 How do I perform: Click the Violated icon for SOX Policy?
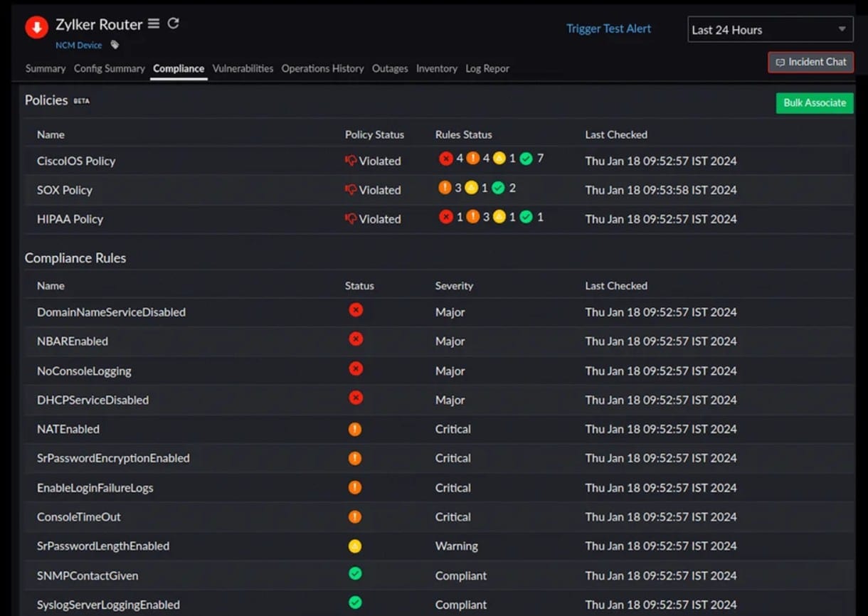click(351, 190)
